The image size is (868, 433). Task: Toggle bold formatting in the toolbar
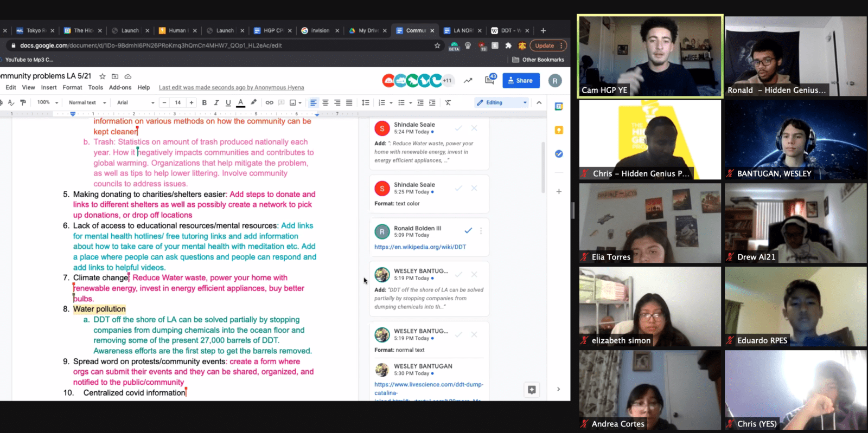tap(205, 102)
